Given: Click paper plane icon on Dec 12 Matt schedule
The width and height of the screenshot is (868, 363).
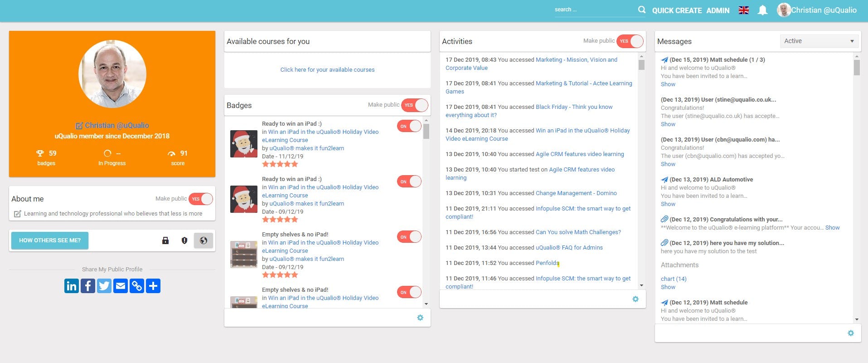Looking at the screenshot, I should click(x=664, y=303).
